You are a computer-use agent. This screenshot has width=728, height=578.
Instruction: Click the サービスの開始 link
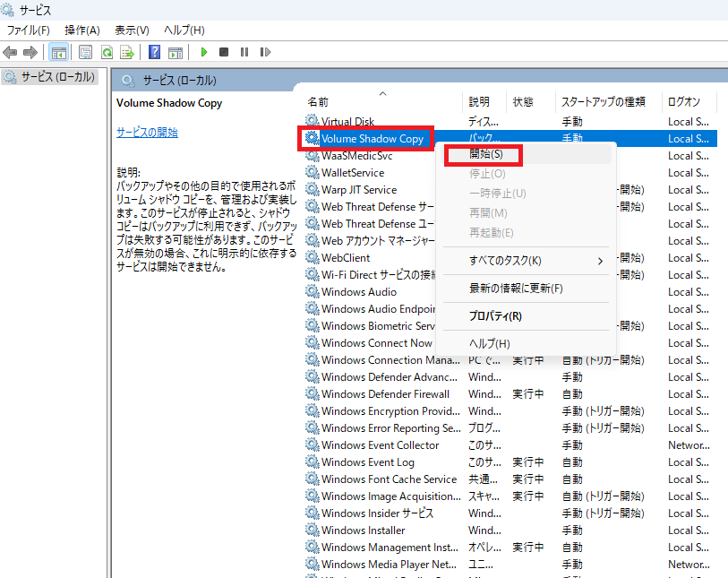point(147,133)
